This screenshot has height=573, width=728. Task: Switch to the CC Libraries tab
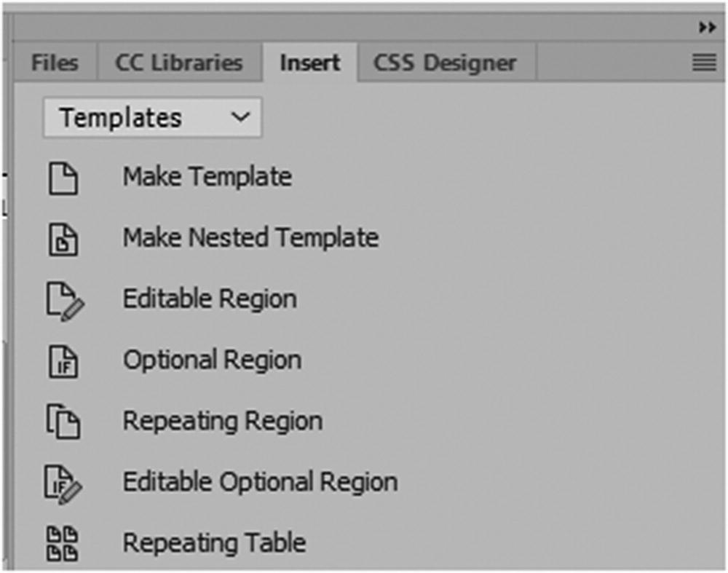pyautogui.click(x=178, y=63)
